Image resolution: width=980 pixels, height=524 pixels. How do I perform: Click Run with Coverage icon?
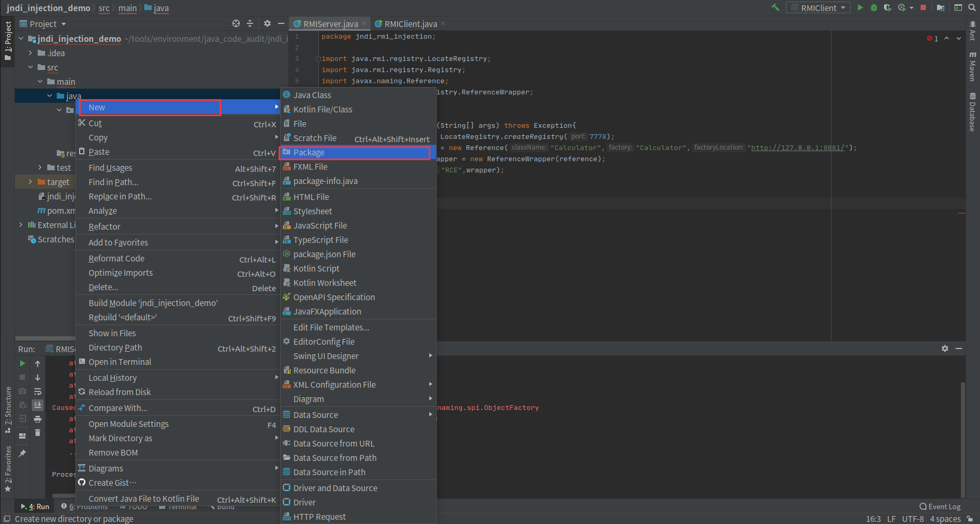pyautogui.click(x=888, y=7)
